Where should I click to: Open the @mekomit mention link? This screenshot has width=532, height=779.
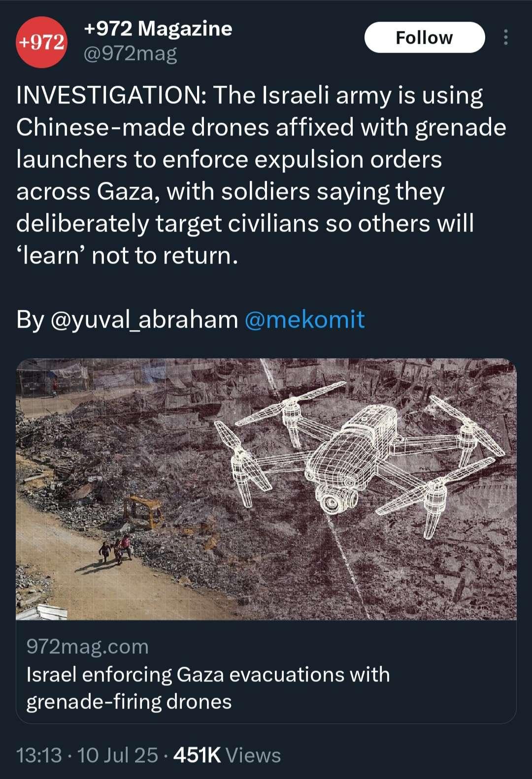[x=304, y=319]
